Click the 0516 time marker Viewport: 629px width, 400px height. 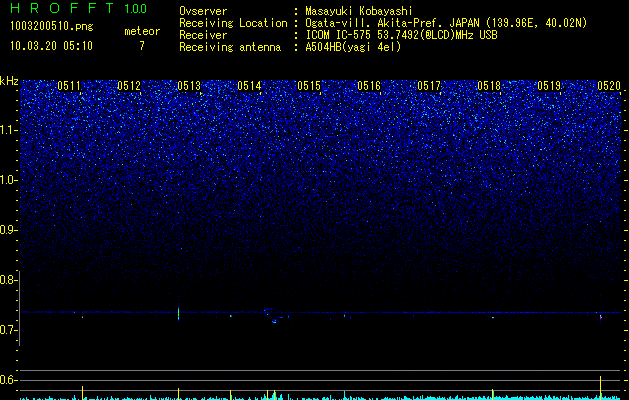(x=369, y=85)
